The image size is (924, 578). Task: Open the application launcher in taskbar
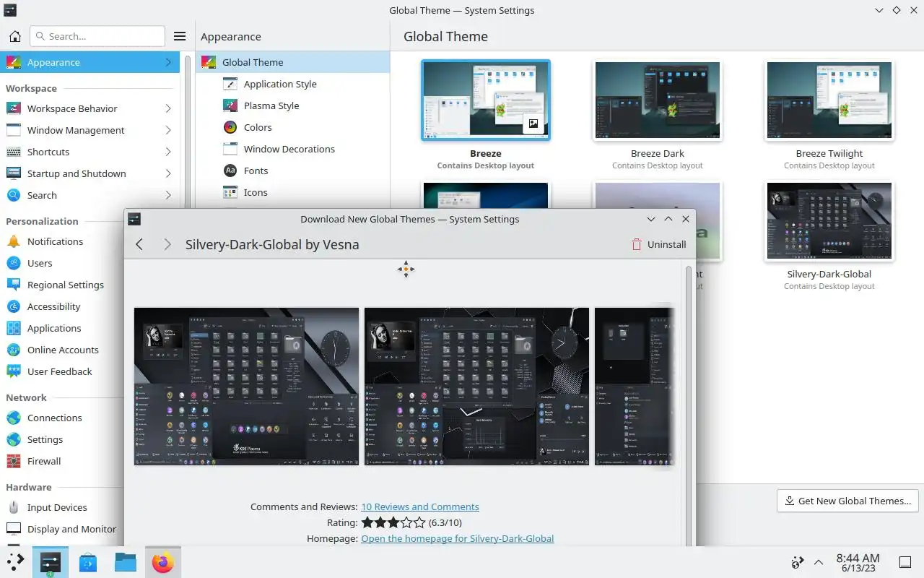pyautogui.click(x=15, y=561)
